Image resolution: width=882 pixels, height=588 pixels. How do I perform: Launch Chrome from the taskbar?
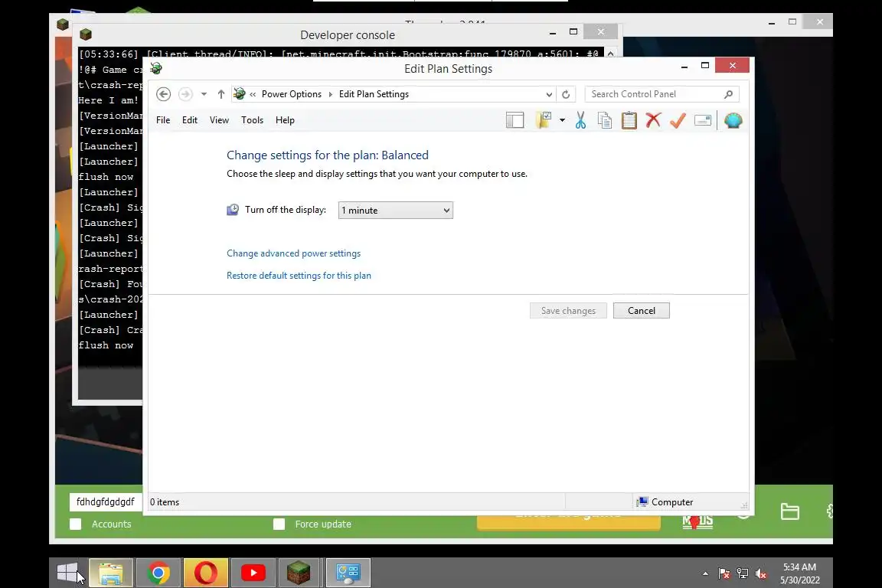tap(158, 573)
